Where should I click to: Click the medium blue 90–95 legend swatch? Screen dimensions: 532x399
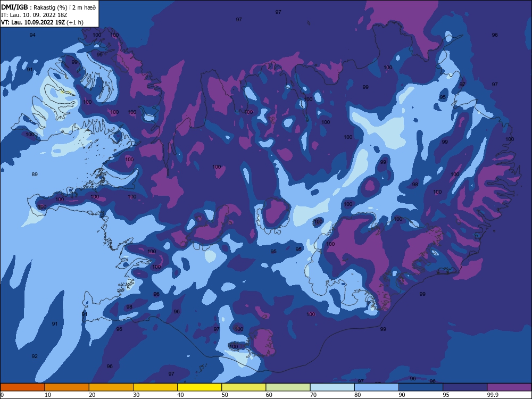click(421, 387)
